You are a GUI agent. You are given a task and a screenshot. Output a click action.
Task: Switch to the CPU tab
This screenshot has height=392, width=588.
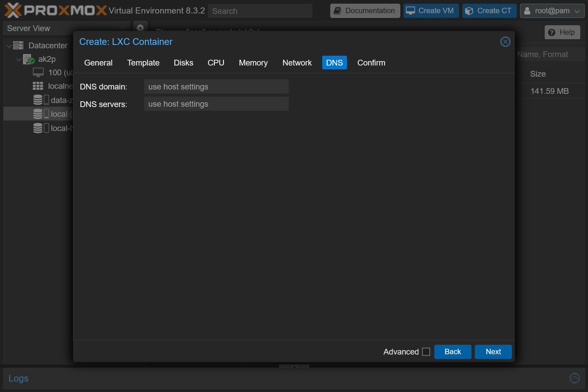tap(216, 63)
